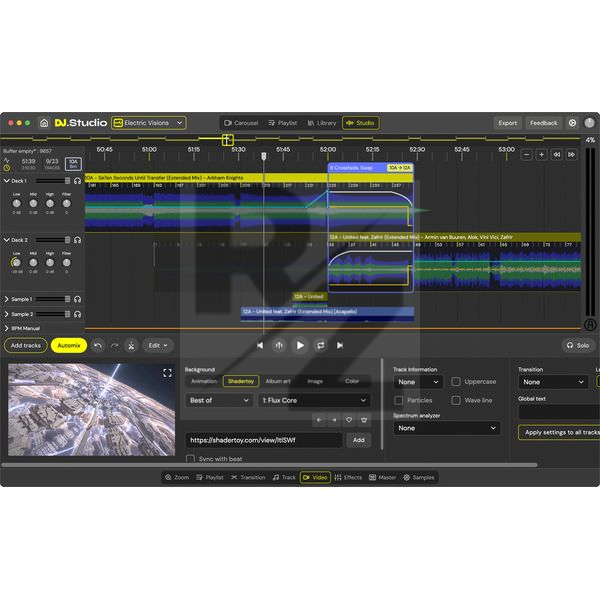Add the Shadertoy URL with Add
600x600 pixels.
pyautogui.click(x=359, y=440)
